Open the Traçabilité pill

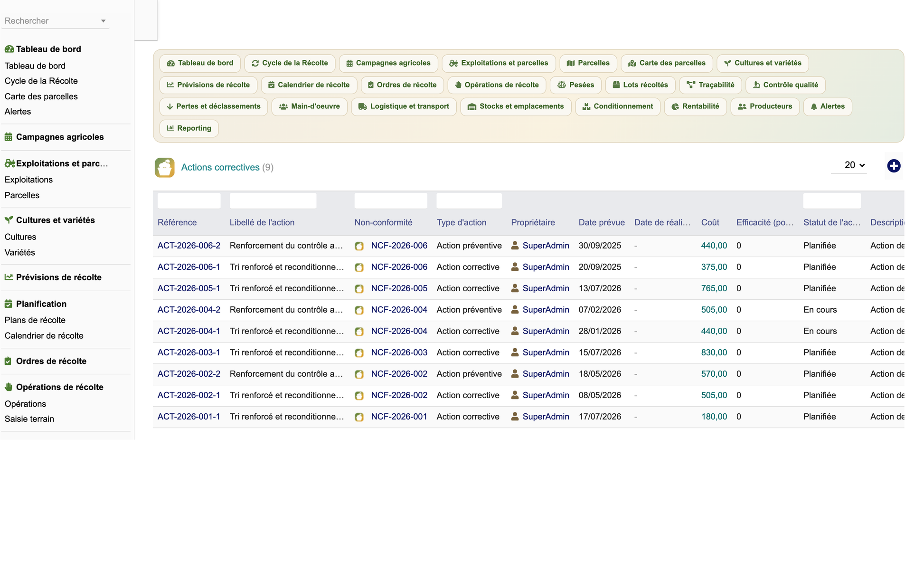tap(710, 85)
